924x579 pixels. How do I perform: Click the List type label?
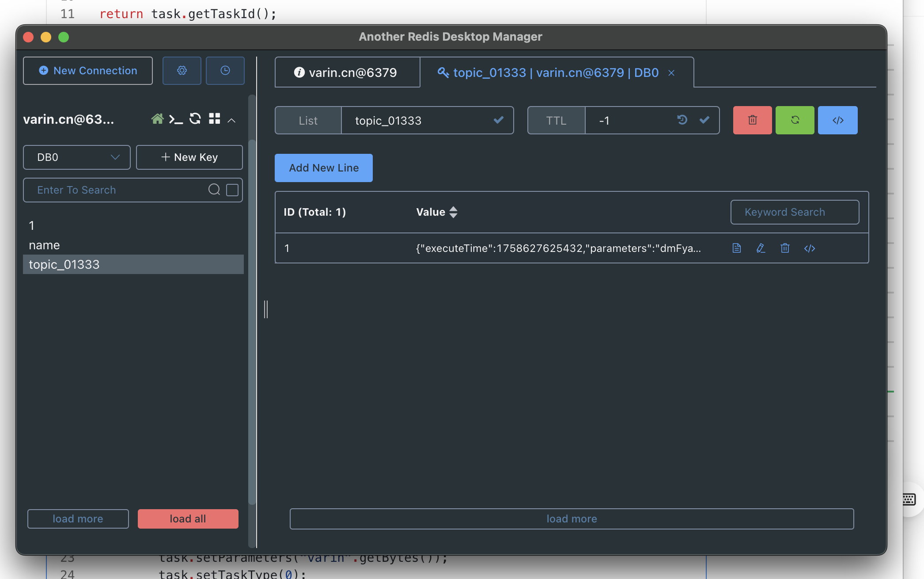coord(308,120)
